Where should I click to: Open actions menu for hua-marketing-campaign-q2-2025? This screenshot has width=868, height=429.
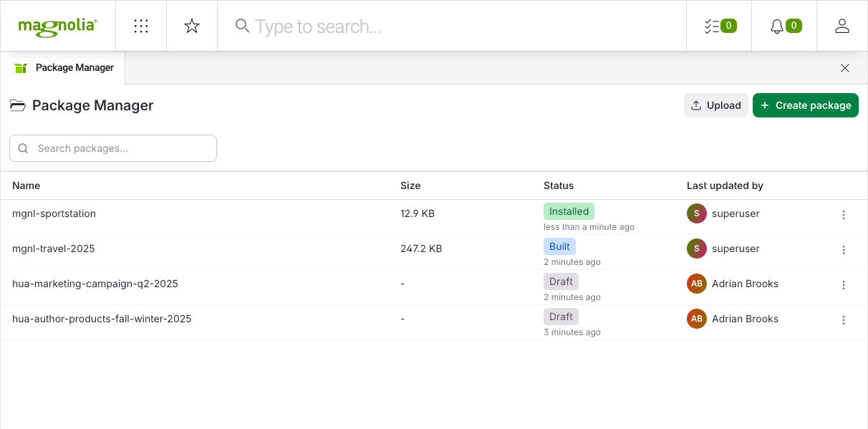[844, 285]
